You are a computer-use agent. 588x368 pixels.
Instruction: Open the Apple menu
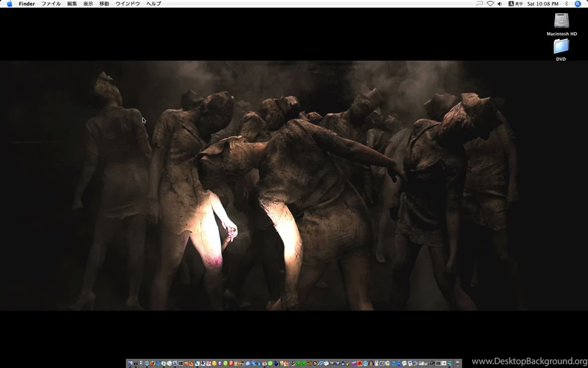point(9,3)
